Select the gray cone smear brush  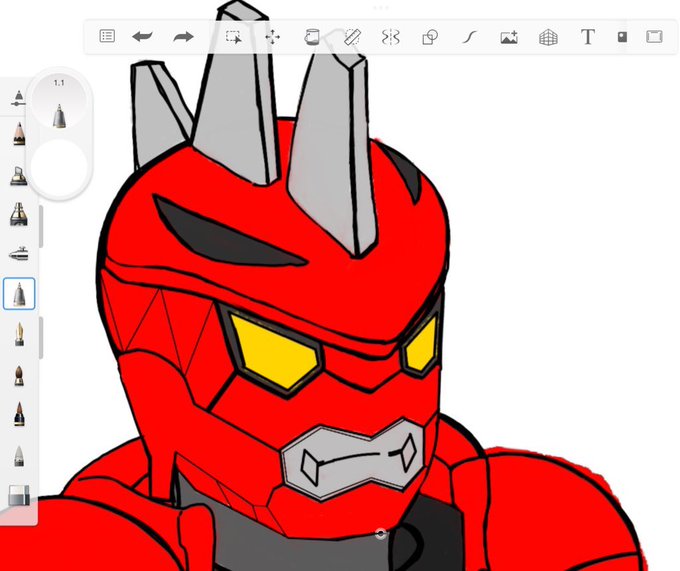pos(19,456)
